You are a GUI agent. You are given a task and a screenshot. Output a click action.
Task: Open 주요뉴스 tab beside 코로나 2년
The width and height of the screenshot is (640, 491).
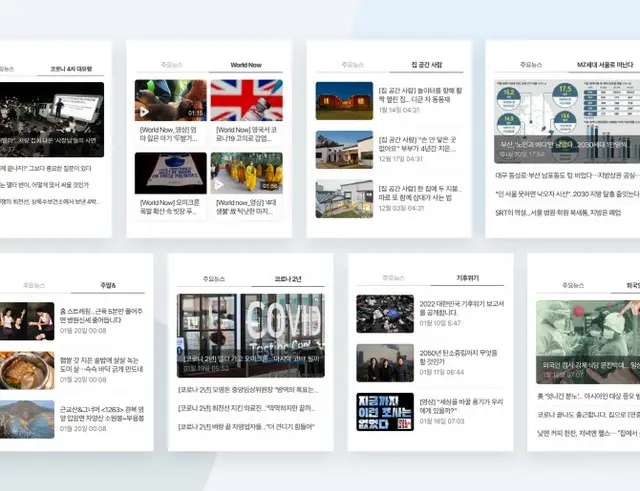pos(214,279)
